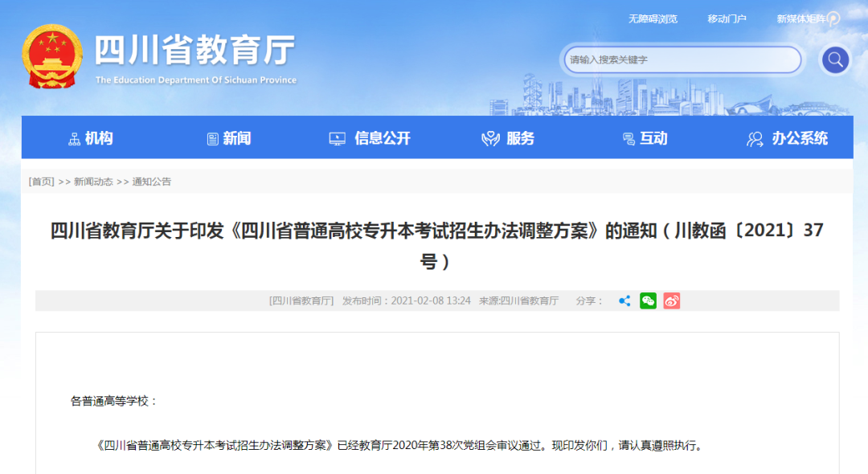
Task: Open the WeChat share icon
Action: (648, 301)
